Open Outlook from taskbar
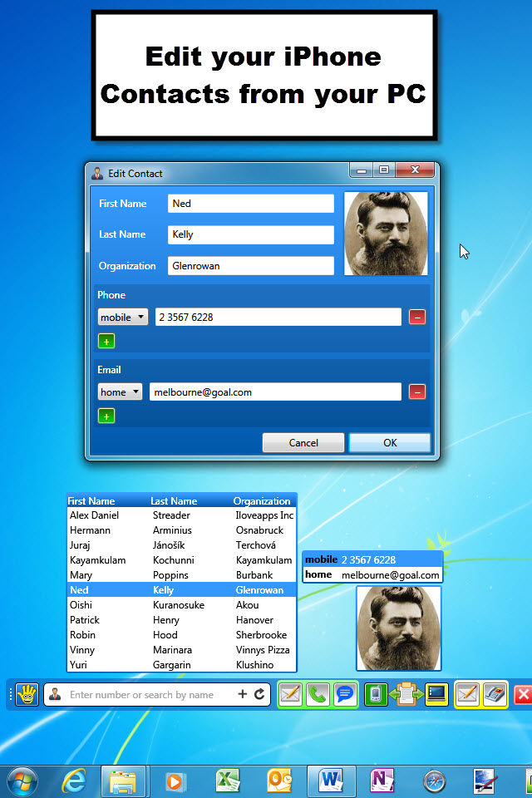 point(279,781)
